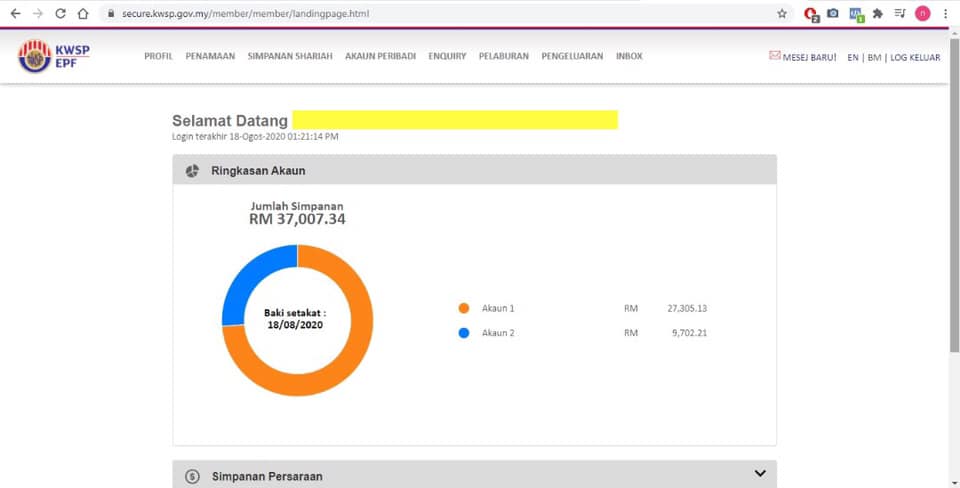Image resolution: width=960 pixels, height=488 pixels.
Task: Click the envelope new message icon
Action: click(x=774, y=56)
